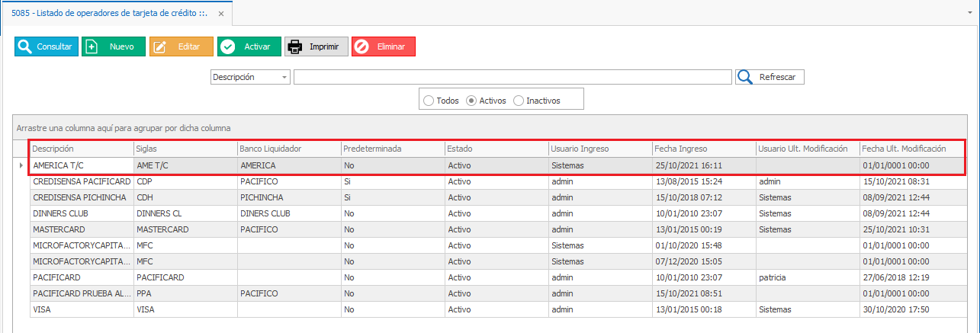Sort by the Estado column header

pos(496,149)
